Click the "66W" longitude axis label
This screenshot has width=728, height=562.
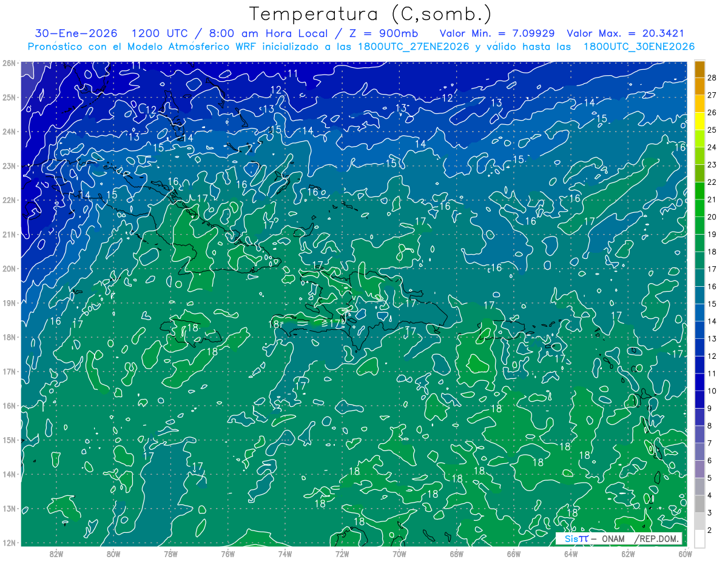pyautogui.click(x=514, y=554)
